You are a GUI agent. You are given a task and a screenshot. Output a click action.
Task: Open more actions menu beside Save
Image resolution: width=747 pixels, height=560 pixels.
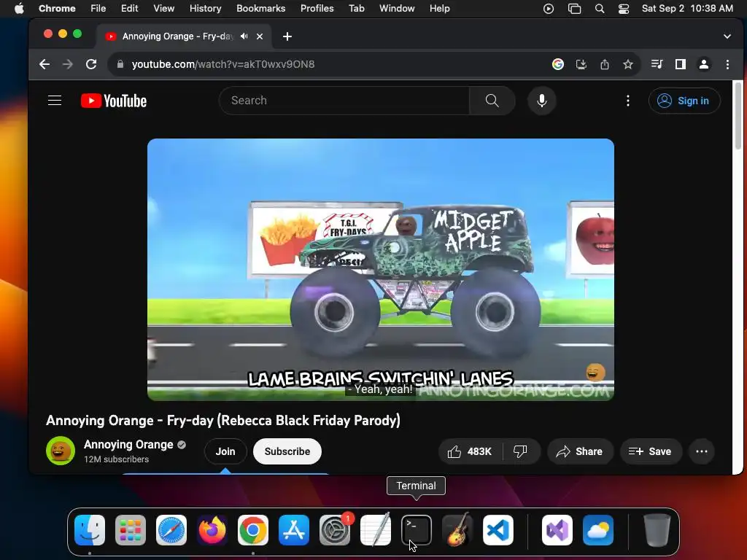pos(701,451)
